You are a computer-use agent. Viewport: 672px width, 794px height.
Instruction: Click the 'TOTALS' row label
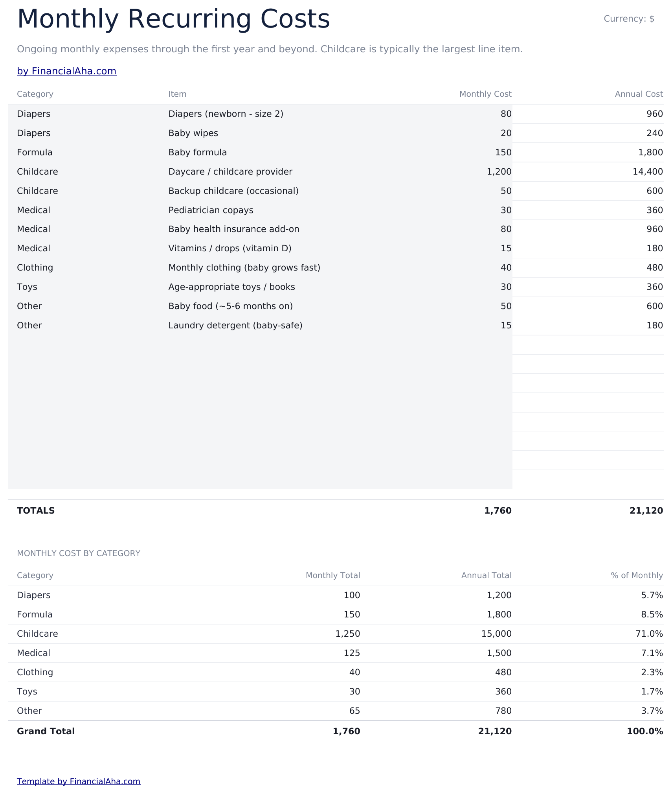point(36,511)
